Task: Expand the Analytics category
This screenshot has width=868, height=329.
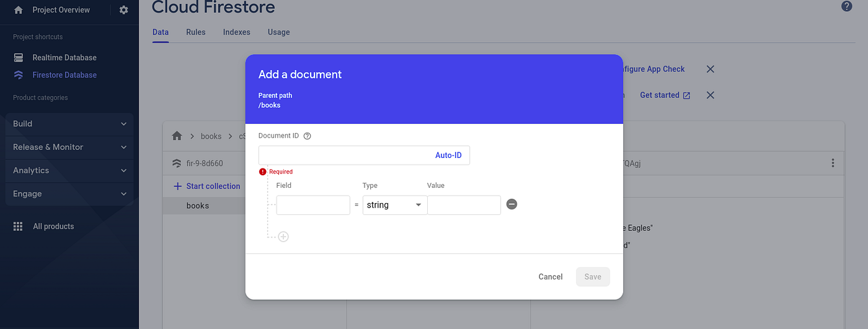Action: 69,170
